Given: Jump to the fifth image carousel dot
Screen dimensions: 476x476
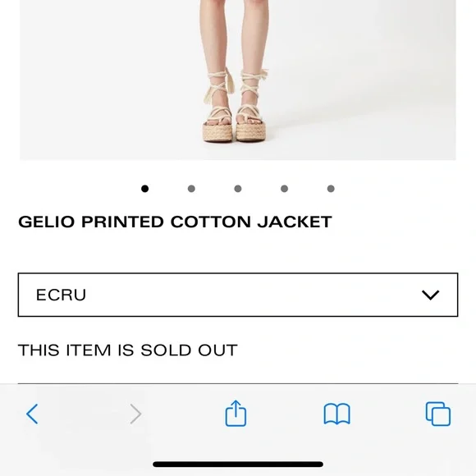Looking at the screenshot, I should 331,189.
